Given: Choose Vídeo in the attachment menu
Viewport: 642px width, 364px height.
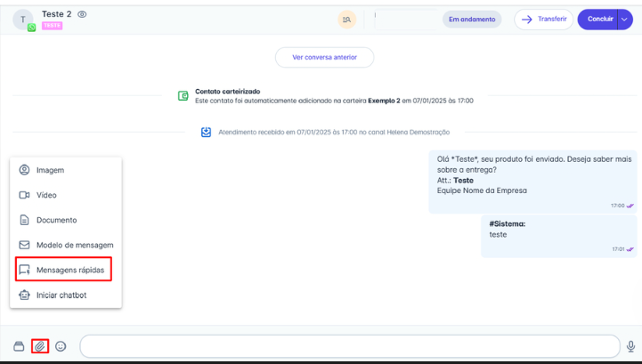Looking at the screenshot, I should 46,195.
